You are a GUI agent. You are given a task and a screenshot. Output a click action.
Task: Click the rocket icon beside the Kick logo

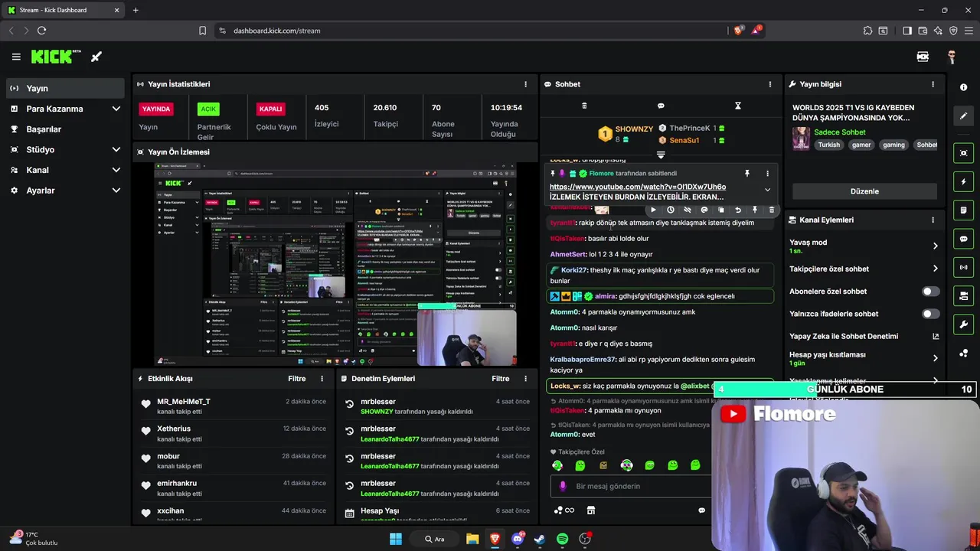[x=96, y=57]
